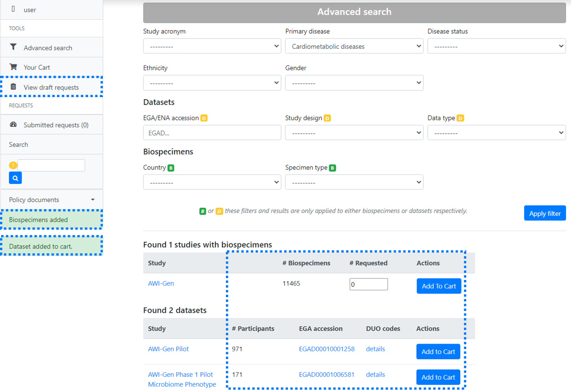Click the B badge next to Country
Screen dimensions: 571x392
(171, 168)
